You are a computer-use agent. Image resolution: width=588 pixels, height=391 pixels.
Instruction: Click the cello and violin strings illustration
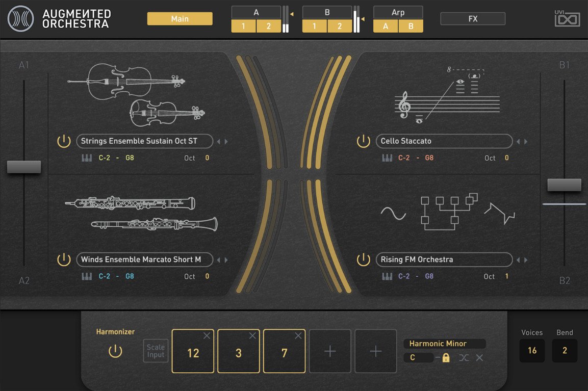[x=136, y=95]
